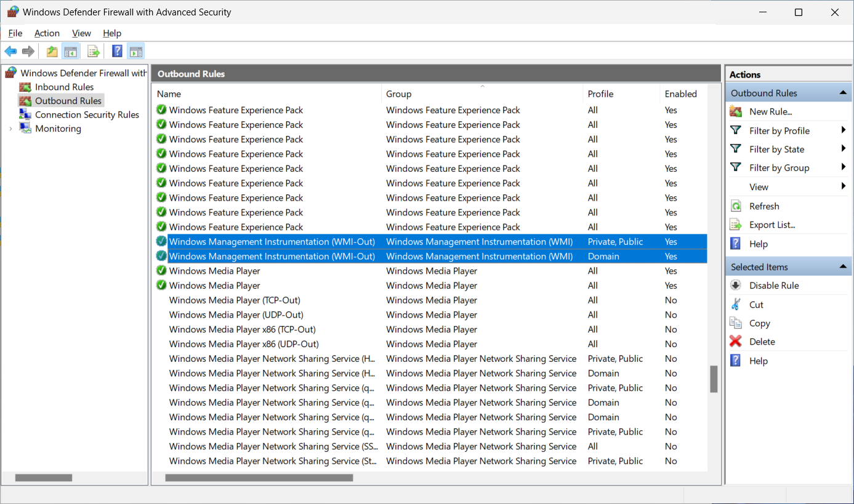
Task: Click the vertical scrollbar thumb of rules list
Action: click(x=714, y=379)
